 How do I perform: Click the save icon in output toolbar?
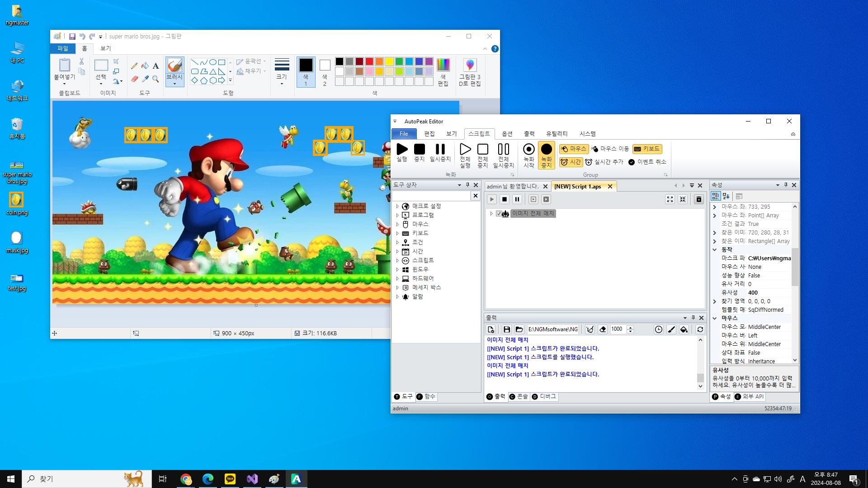pos(506,329)
